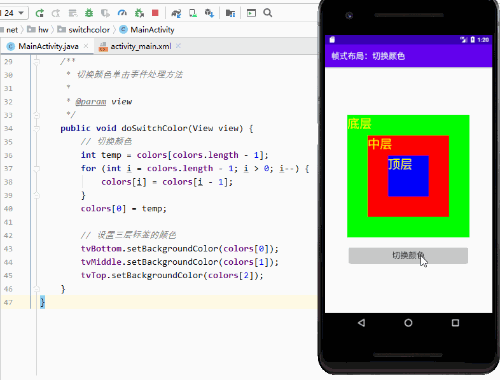Attach debugger to Android process icon

pos(139,13)
